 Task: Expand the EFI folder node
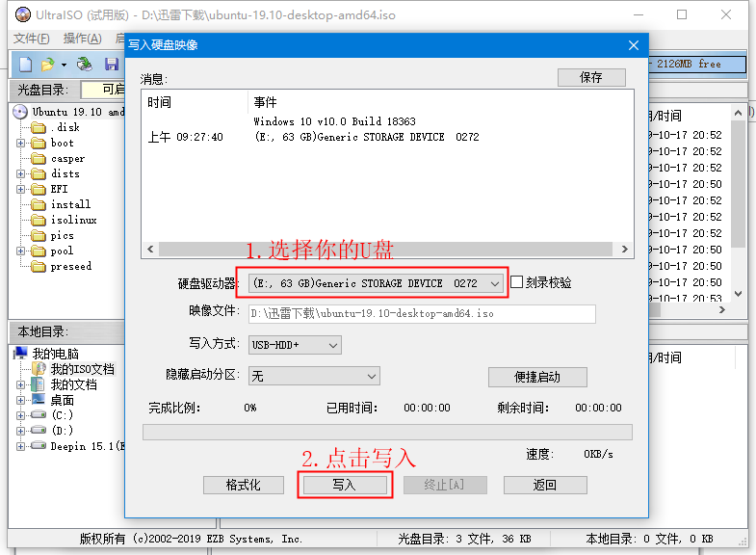(x=20, y=190)
